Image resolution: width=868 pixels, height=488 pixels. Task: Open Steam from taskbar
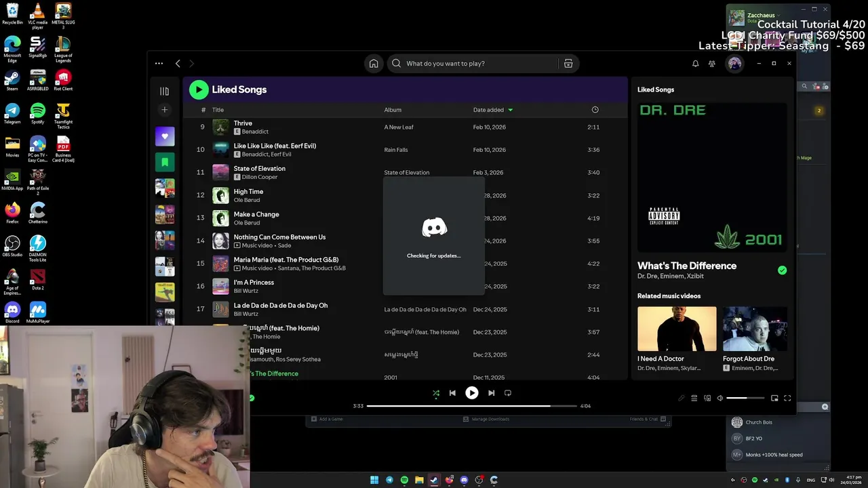click(434, 480)
